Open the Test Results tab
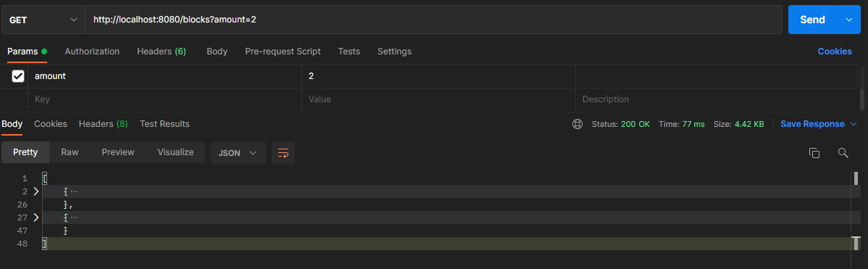Image resolution: width=868 pixels, height=269 pixels. click(165, 124)
